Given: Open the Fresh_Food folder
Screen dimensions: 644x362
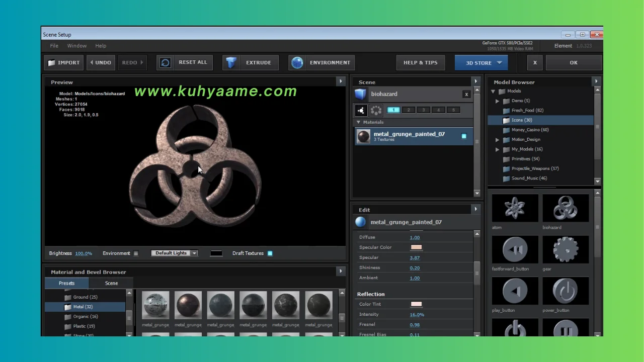Looking at the screenshot, I should 523,110.
